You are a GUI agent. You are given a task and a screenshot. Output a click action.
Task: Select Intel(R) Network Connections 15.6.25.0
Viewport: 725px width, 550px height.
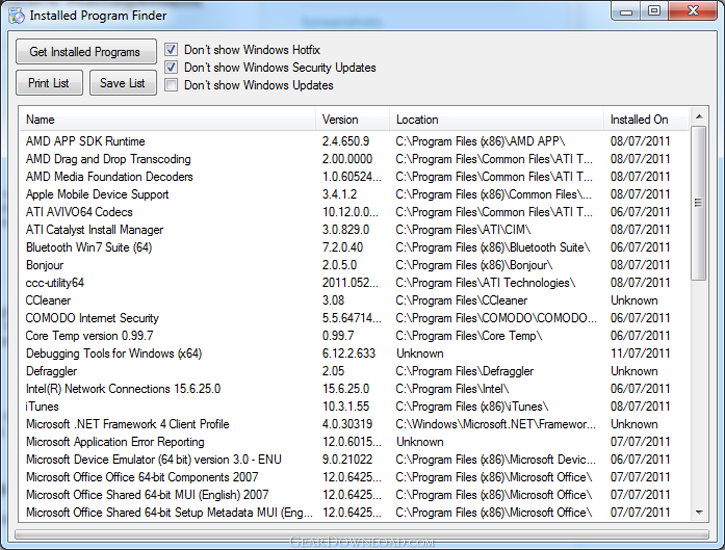click(x=355, y=389)
